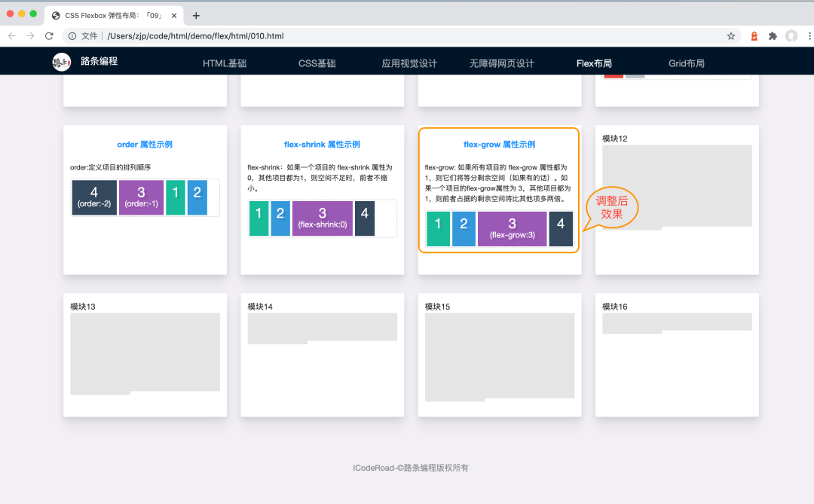Image resolution: width=814 pixels, height=504 pixels.
Task: Open a new tab with plus button
Action: [x=196, y=16]
